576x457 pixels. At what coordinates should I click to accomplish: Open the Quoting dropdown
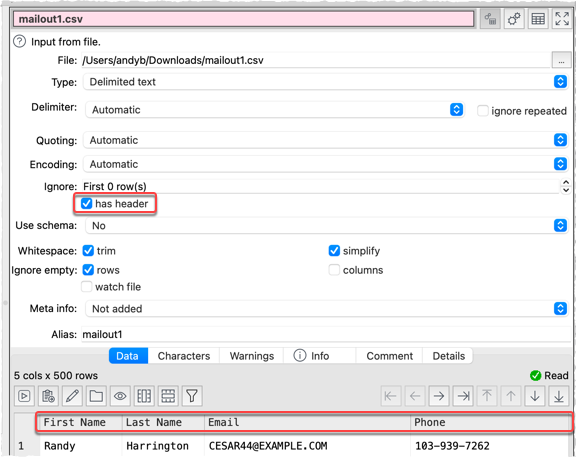[326, 140]
